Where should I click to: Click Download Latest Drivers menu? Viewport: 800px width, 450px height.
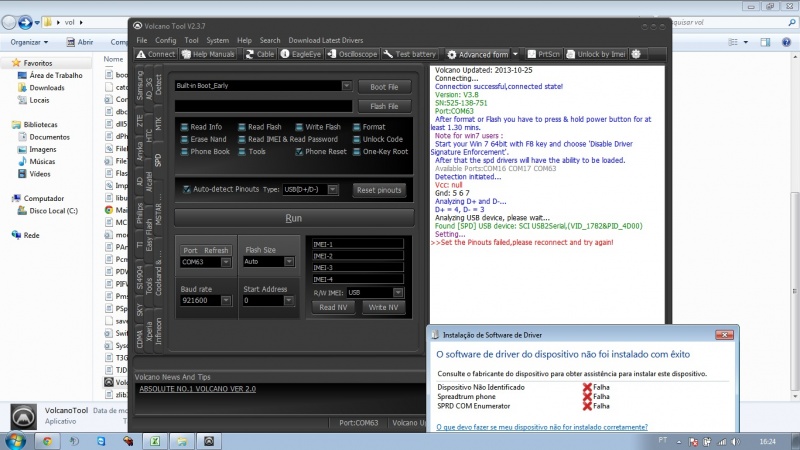pos(326,40)
